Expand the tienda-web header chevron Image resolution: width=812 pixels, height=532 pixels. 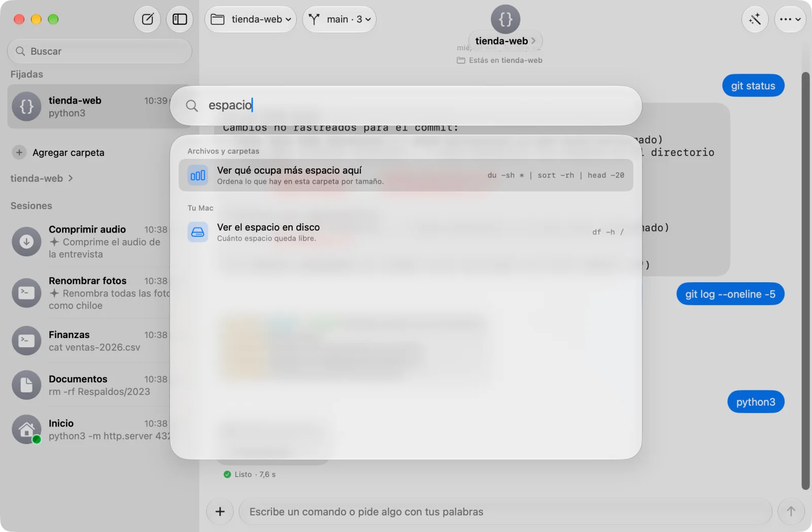[x=533, y=41]
